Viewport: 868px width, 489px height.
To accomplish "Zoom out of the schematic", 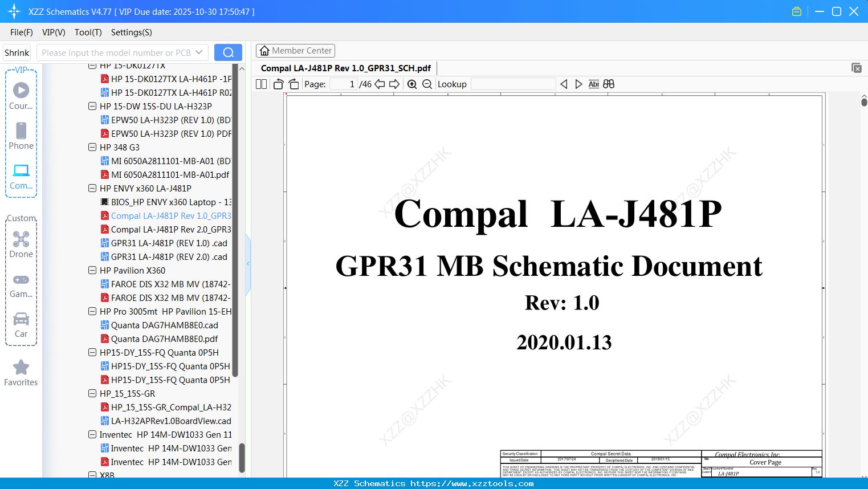I will [427, 84].
